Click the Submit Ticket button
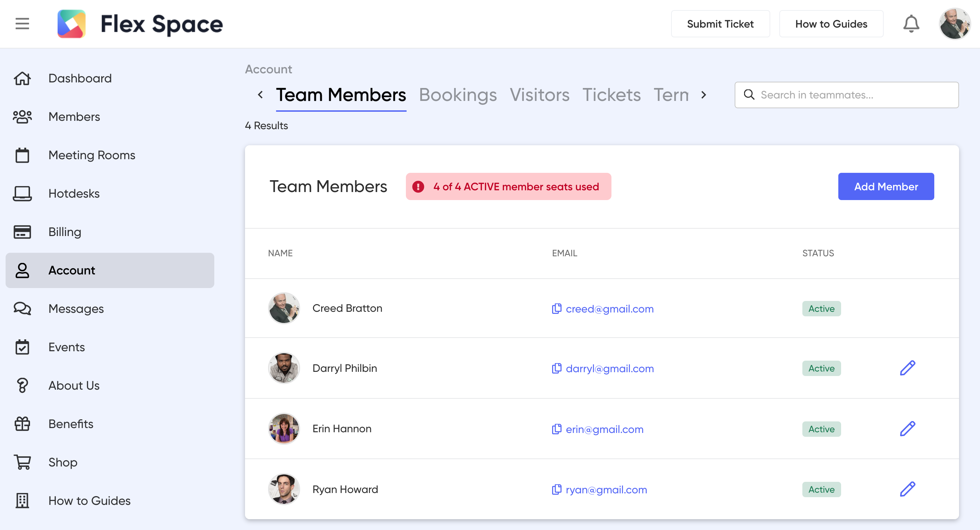This screenshot has width=980, height=530. tap(720, 24)
